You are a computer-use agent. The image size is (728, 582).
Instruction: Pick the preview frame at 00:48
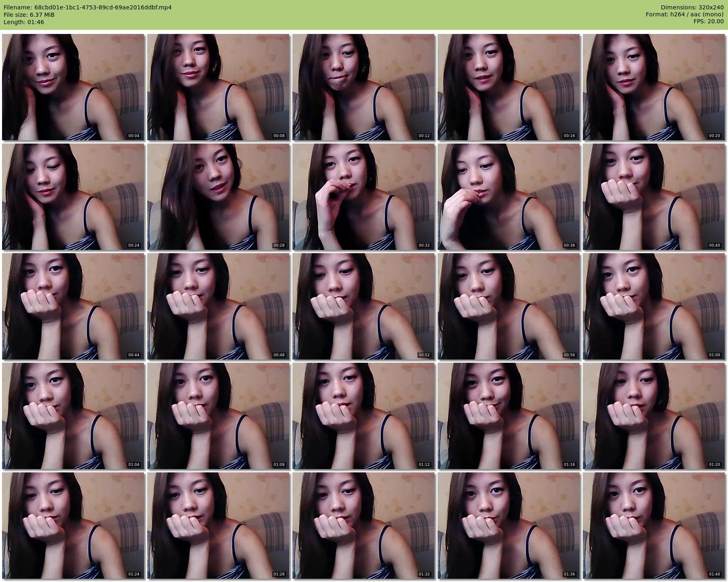coord(218,306)
